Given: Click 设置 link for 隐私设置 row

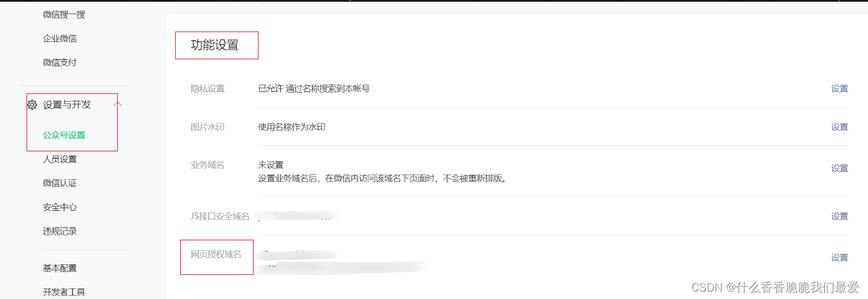Looking at the screenshot, I should click(840, 89).
